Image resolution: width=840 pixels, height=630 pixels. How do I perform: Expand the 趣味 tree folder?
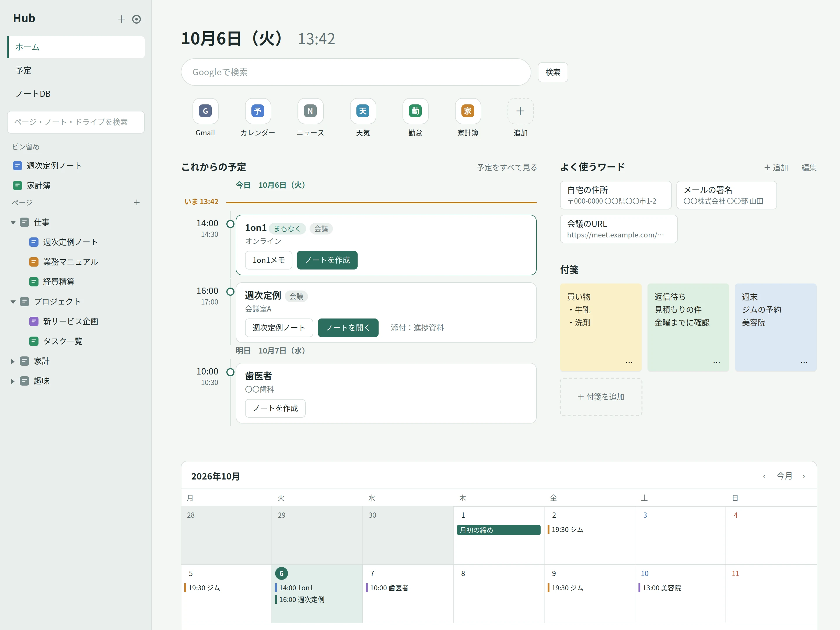pyautogui.click(x=13, y=381)
